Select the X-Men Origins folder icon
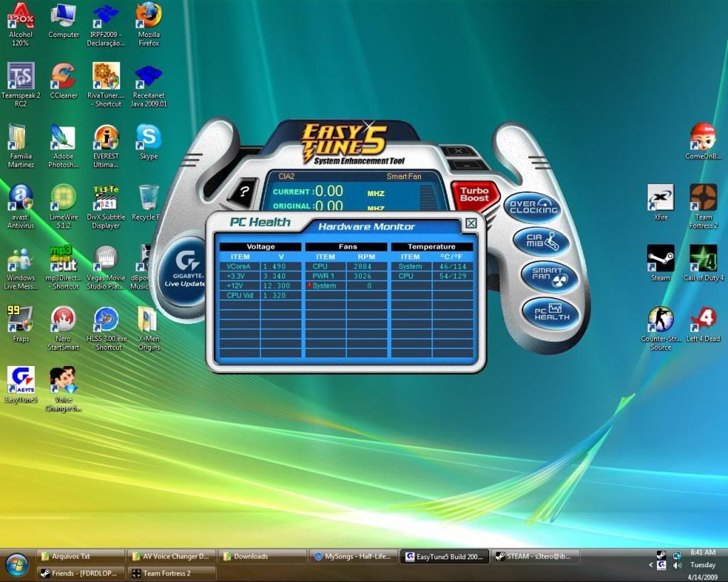The image size is (728, 582). 149,328
